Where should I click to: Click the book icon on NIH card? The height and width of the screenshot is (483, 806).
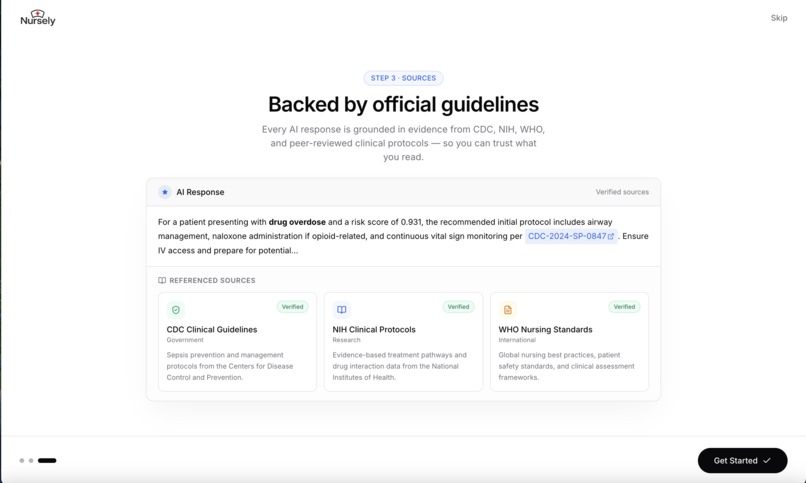341,310
